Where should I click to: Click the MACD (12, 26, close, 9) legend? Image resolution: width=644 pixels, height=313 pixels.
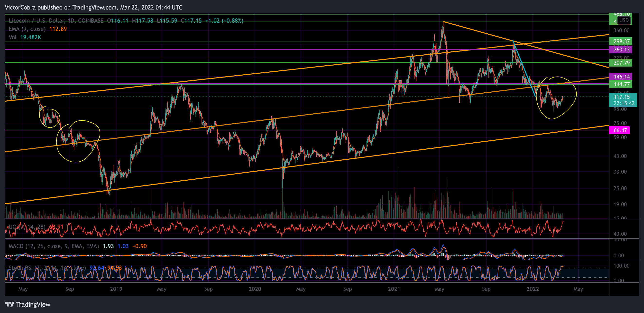[54, 246]
